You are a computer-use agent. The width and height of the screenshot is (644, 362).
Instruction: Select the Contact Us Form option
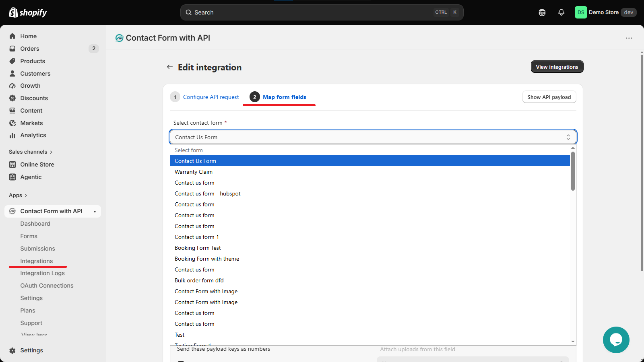370,161
